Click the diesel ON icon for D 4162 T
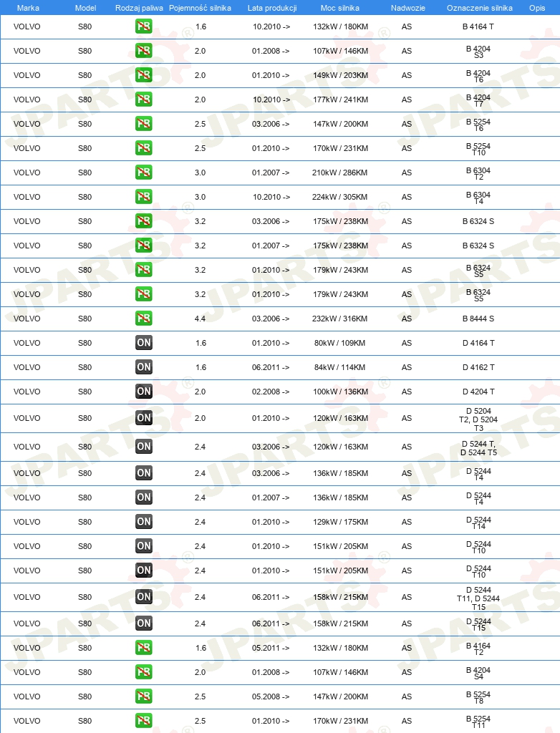 click(x=144, y=367)
